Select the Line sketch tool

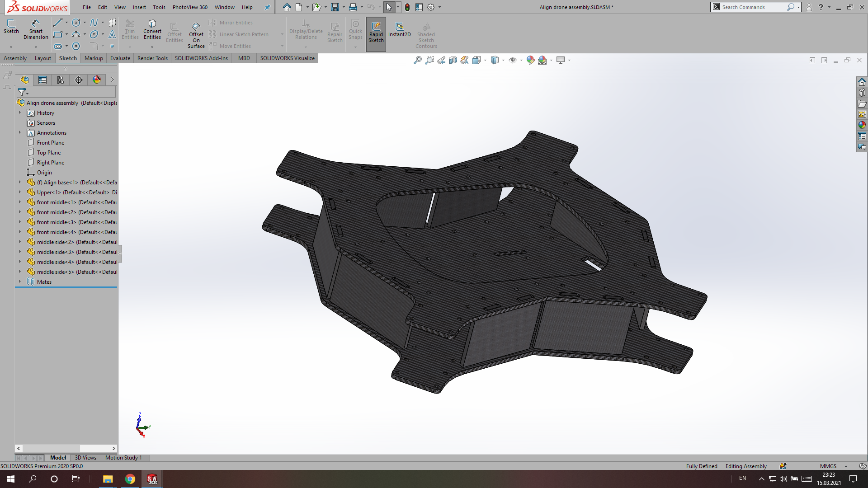pos(57,23)
